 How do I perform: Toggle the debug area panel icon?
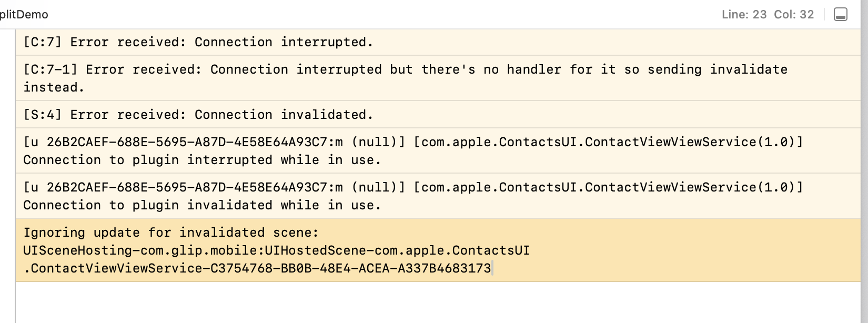pyautogui.click(x=841, y=15)
